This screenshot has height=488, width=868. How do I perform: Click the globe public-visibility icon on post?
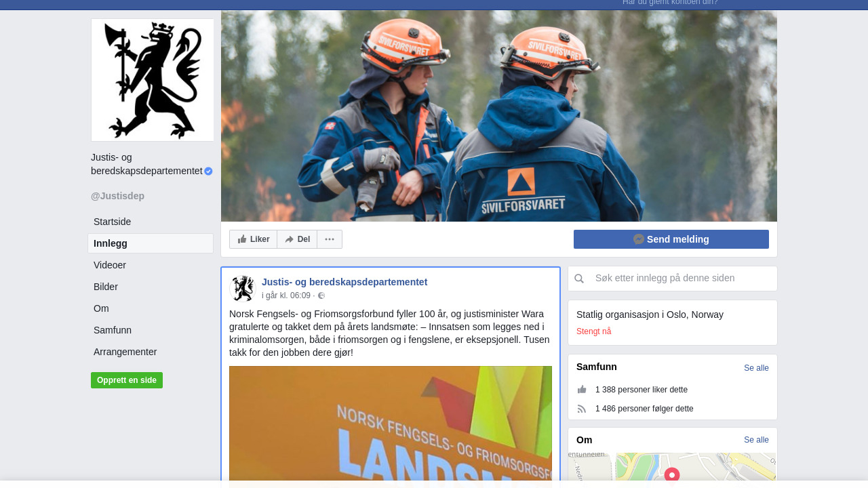coord(321,296)
